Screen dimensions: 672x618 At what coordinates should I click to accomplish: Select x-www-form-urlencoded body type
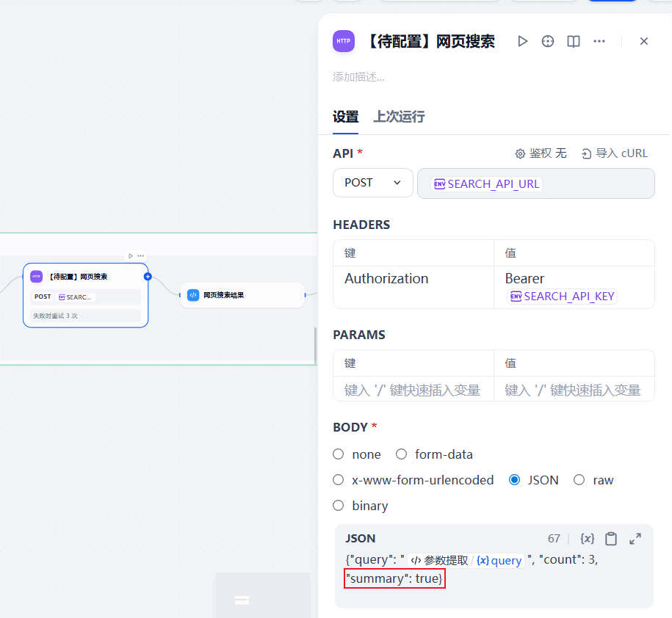coord(338,480)
